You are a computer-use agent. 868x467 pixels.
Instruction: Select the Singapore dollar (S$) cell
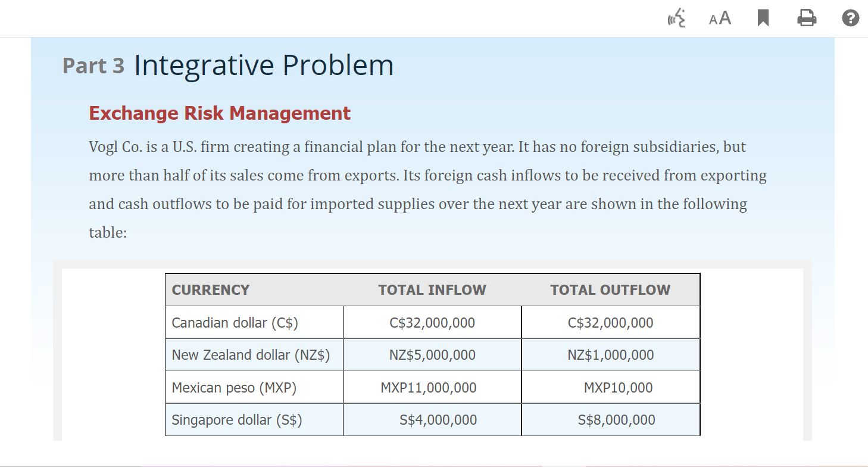point(238,419)
